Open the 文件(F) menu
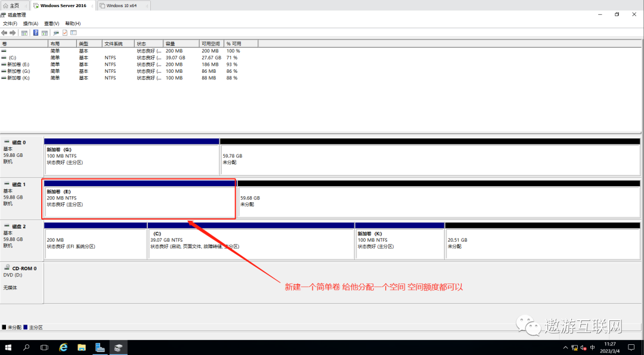644x355 pixels. pos(10,24)
